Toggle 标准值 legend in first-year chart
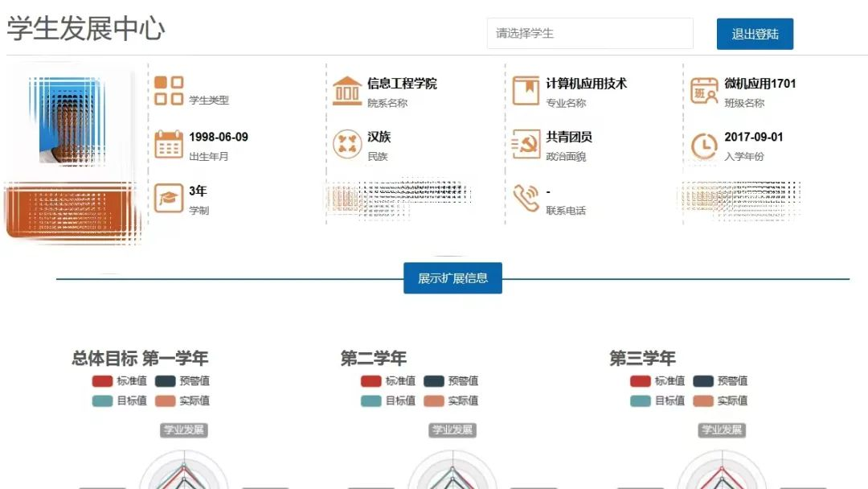Screen dimensions: 868x489 118,381
